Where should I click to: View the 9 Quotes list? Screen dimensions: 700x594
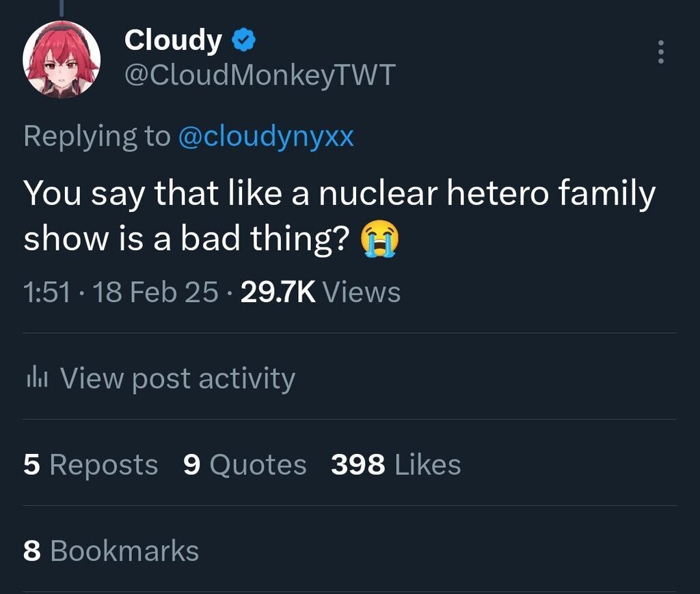click(x=245, y=465)
